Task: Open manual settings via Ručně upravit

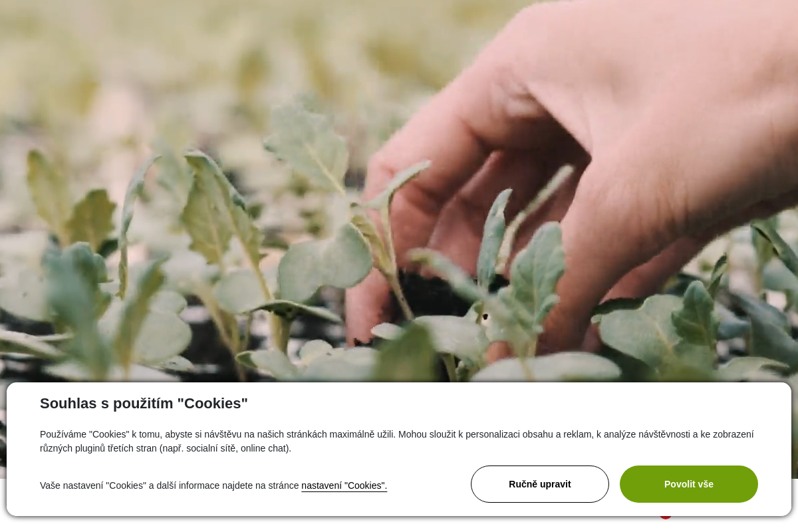Action: coord(539,484)
